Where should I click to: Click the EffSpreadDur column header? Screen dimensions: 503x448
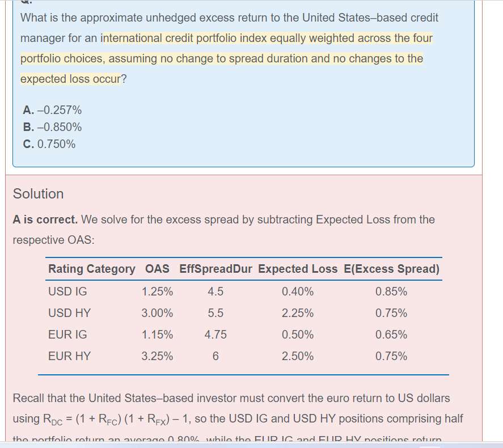click(x=215, y=269)
